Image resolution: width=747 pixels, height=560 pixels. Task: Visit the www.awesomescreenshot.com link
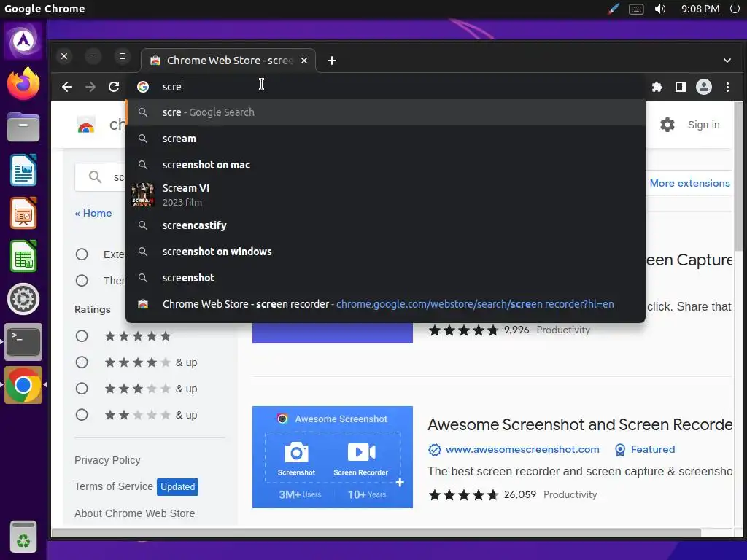pos(522,449)
